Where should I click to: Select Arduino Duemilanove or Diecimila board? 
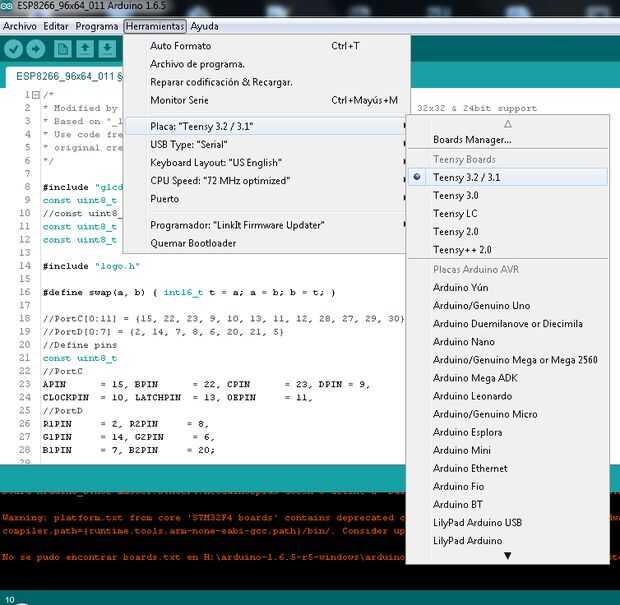click(508, 324)
